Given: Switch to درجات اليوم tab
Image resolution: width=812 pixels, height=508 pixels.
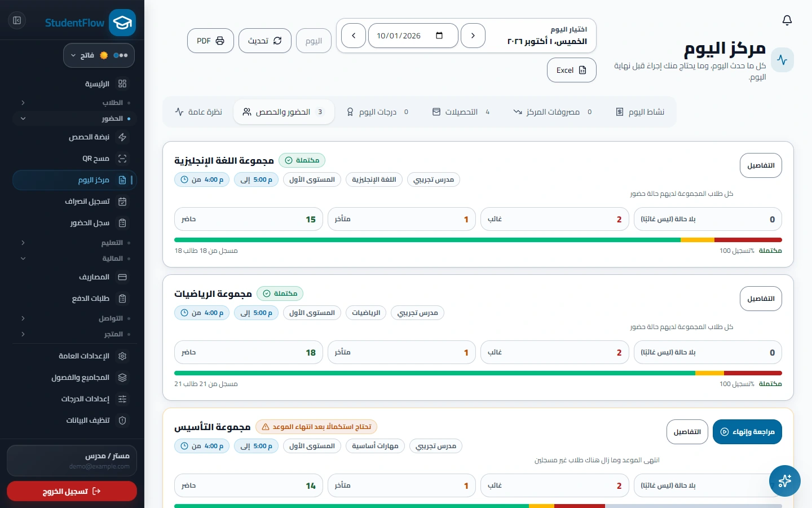Looking at the screenshot, I should pos(378,112).
